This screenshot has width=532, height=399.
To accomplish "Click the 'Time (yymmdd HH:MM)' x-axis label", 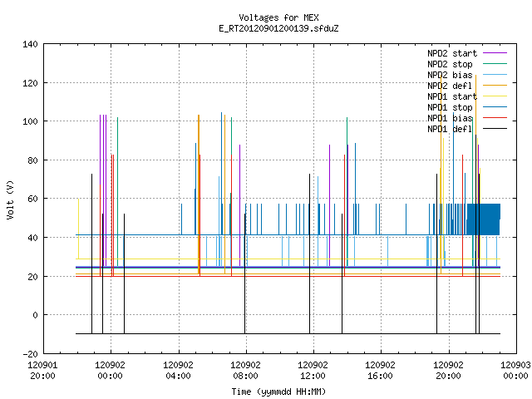I will [278, 392].
